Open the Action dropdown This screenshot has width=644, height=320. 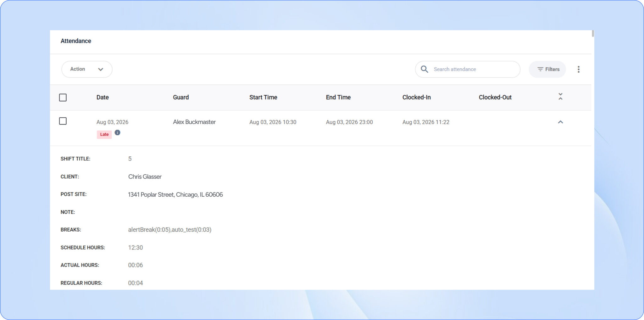pyautogui.click(x=87, y=69)
